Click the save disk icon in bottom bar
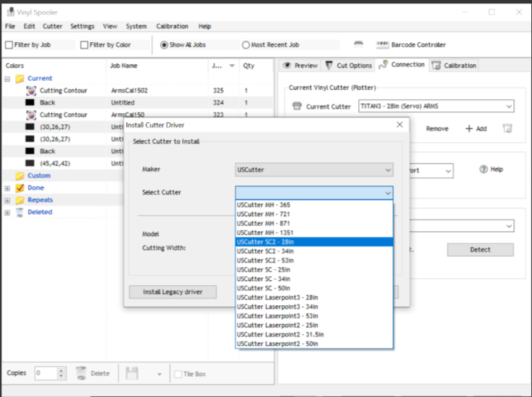The width and height of the screenshot is (532, 397). (132, 374)
